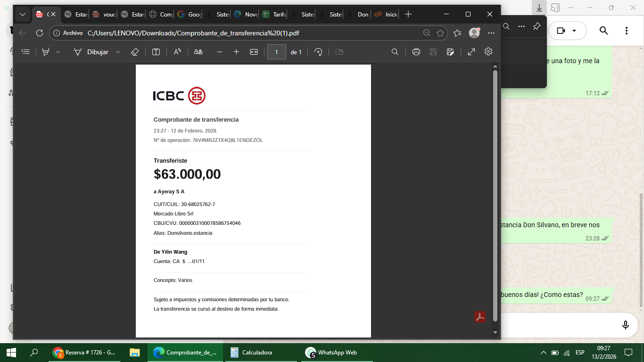The height and width of the screenshot is (362, 644).
Task: Open the tab actions menu chevron
Action: (x=22, y=15)
